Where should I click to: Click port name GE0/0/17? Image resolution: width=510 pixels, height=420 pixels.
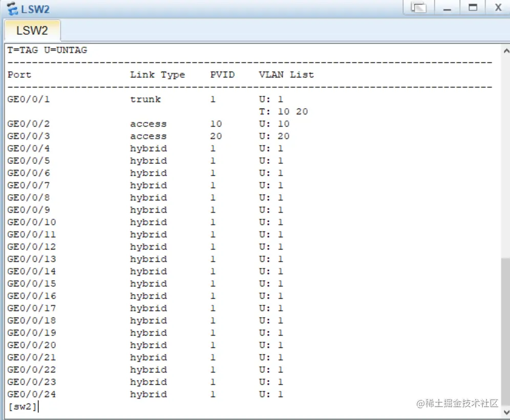32,308
